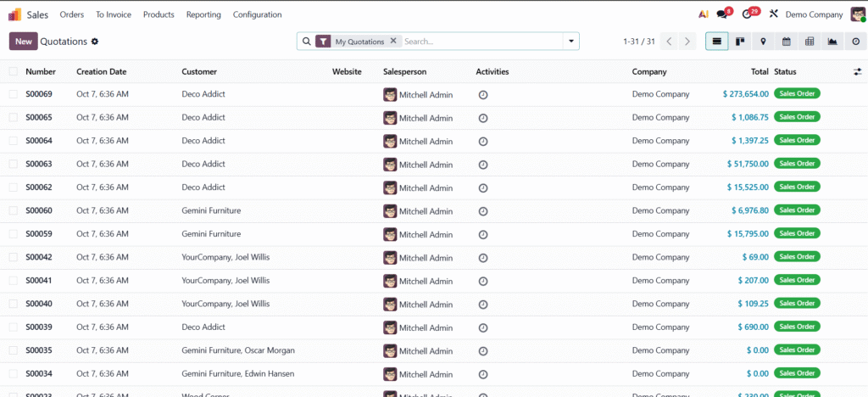Open the Quotations gear actions menu
The image size is (868, 397).
pyautogui.click(x=95, y=42)
